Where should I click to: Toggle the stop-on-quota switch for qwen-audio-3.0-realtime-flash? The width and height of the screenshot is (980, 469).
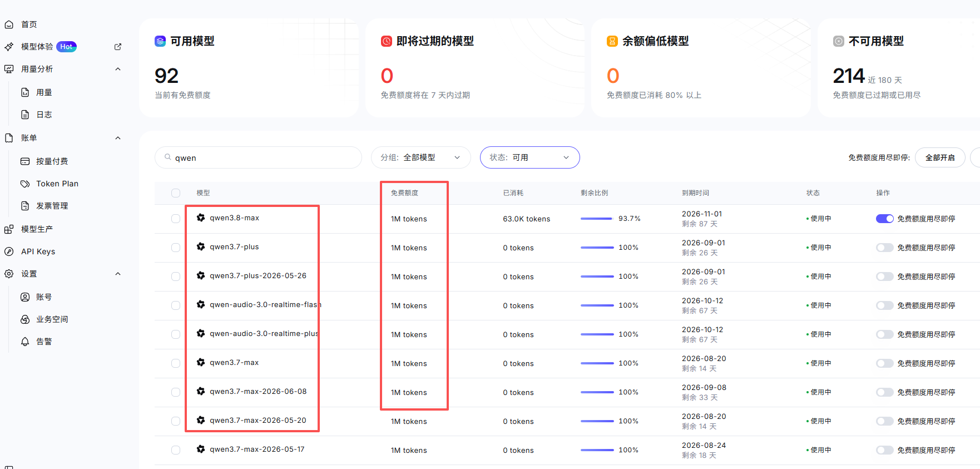point(885,305)
